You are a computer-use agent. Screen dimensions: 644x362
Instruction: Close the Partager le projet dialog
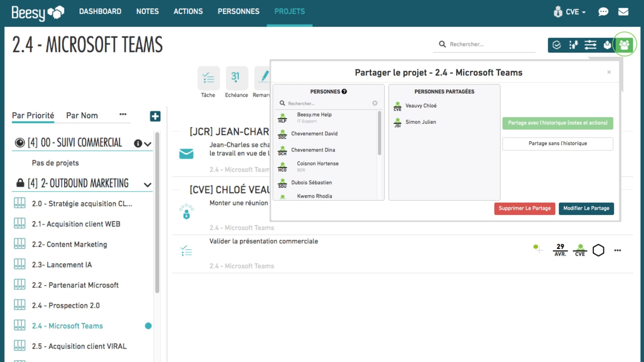point(609,72)
